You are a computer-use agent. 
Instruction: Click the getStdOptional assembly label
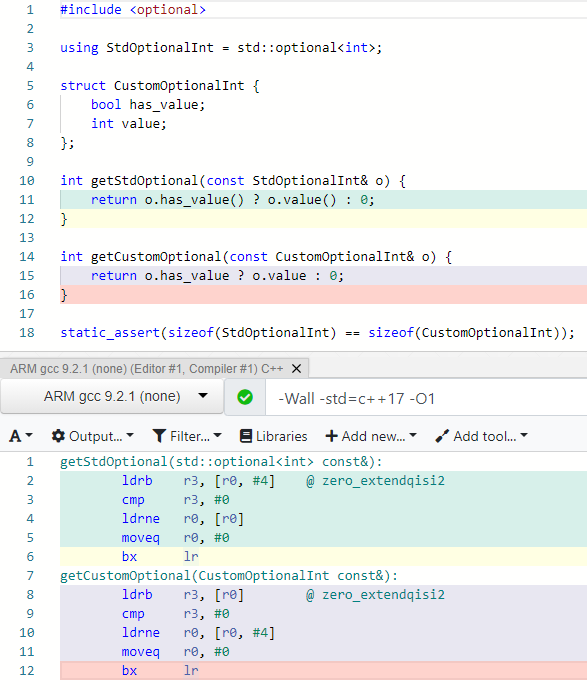221,462
